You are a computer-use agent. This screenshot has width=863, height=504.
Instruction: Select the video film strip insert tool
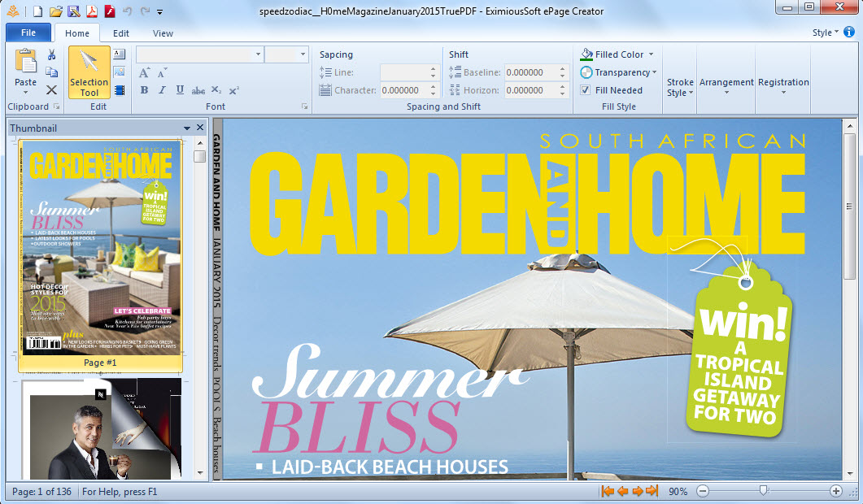pos(119,89)
